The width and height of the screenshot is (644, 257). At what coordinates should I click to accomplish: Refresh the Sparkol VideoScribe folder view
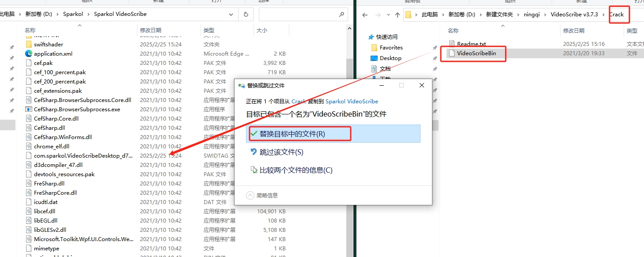(x=246, y=14)
